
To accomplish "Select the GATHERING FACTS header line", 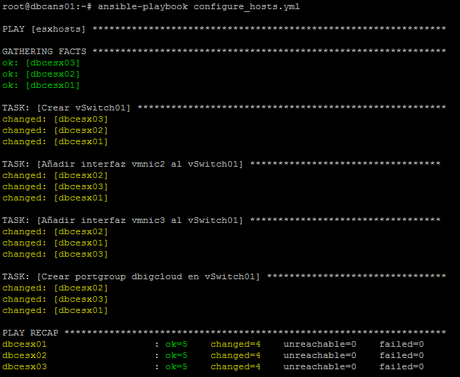I will click(224, 52).
